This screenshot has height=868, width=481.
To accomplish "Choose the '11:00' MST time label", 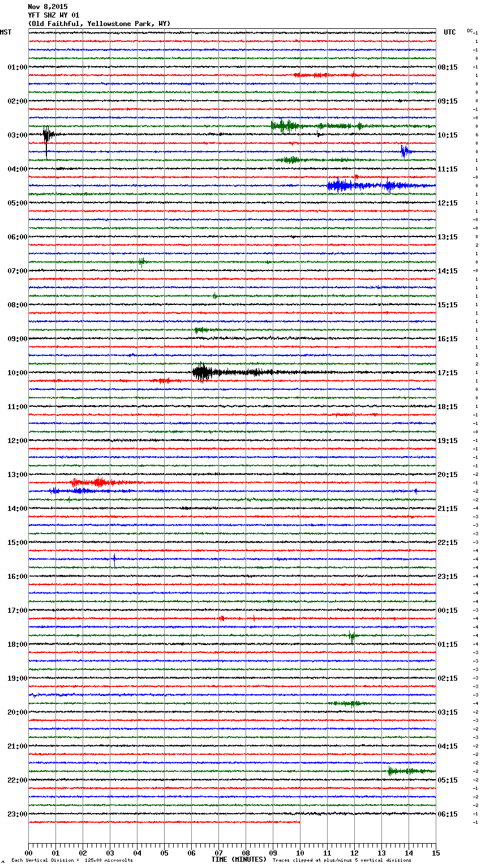I will tap(18, 407).
